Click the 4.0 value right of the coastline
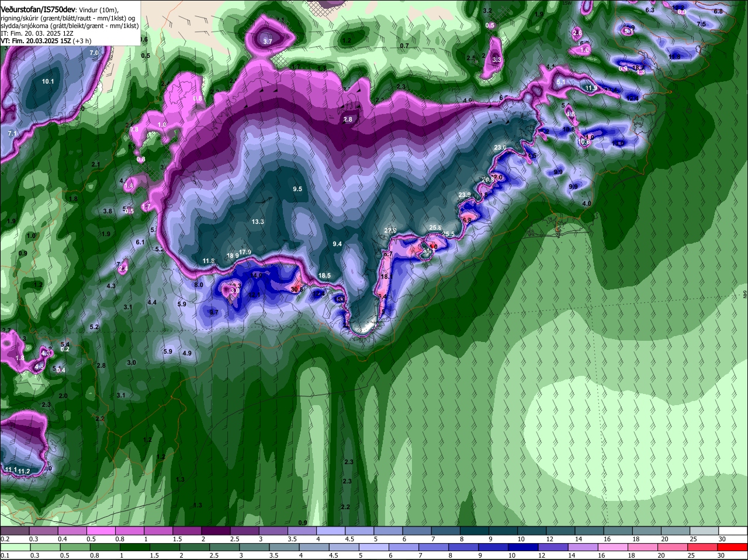748x560 pixels. 587,203
